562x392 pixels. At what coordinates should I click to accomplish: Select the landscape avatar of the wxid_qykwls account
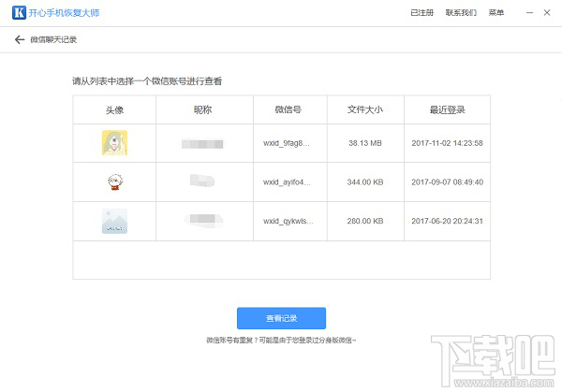pos(114,221)
